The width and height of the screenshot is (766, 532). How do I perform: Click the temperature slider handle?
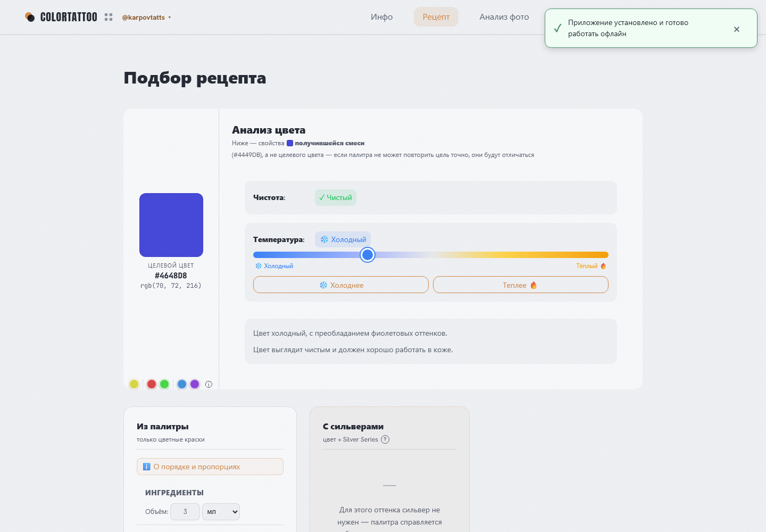368,255
